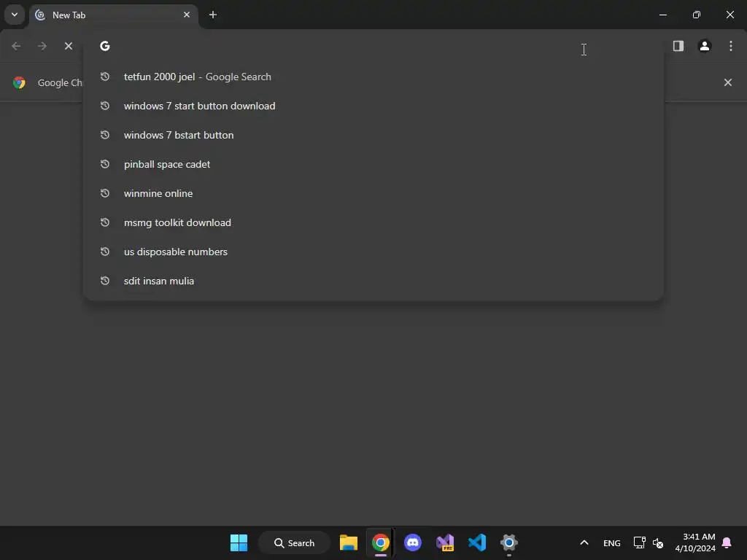Screen dimensions: 747x560
Task: Open Visual Studio Preview from taskbar
Action: click(445, 542)
